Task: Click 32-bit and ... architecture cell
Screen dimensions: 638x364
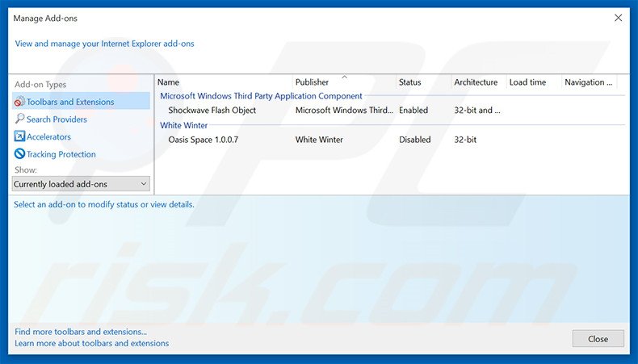Action: click(x=477, y=111)
